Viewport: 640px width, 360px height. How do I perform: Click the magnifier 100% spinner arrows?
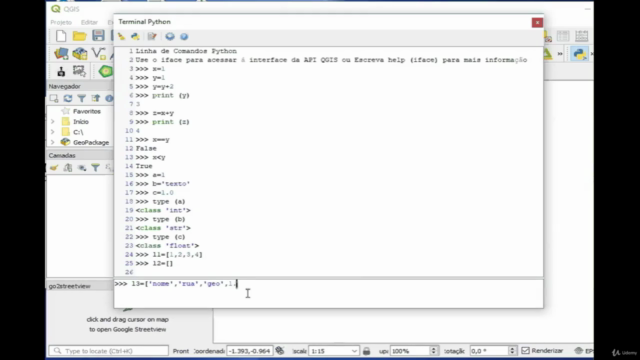click(x=433, y=351)
